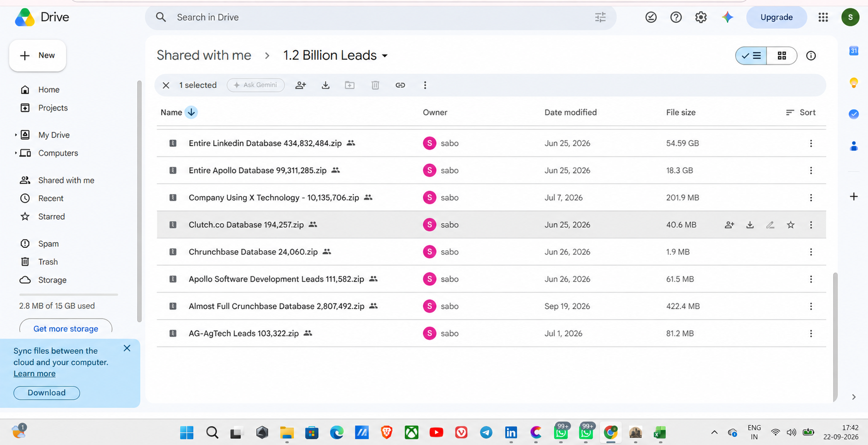
Task: Open more actions for Entire Linkedin Database
Action: coord(811,143)
